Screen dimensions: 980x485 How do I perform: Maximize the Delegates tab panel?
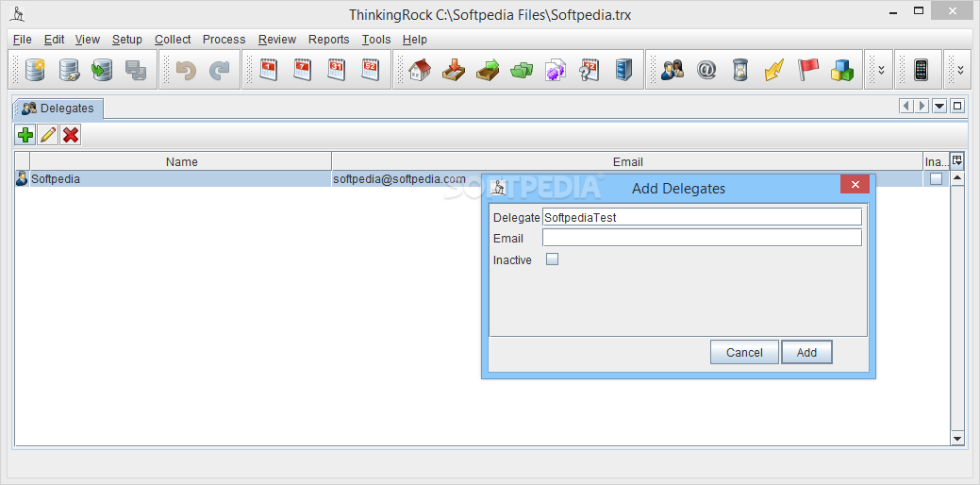(x=956, y=107)
